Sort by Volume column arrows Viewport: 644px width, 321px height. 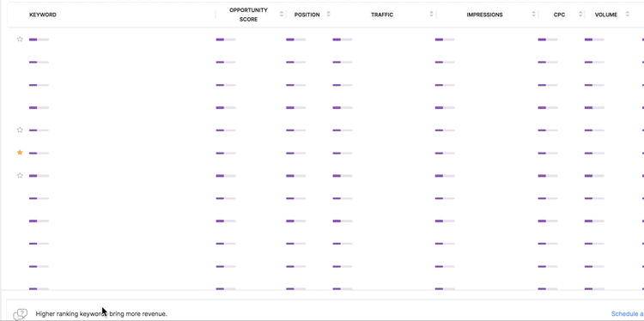[627, 15]
